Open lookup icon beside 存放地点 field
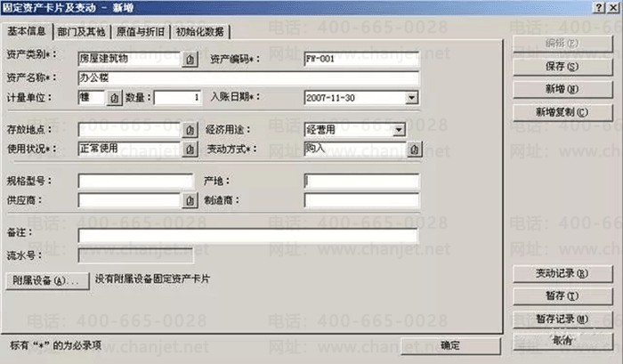The height and width of the screenshot is (364, 623). (190, 130)
